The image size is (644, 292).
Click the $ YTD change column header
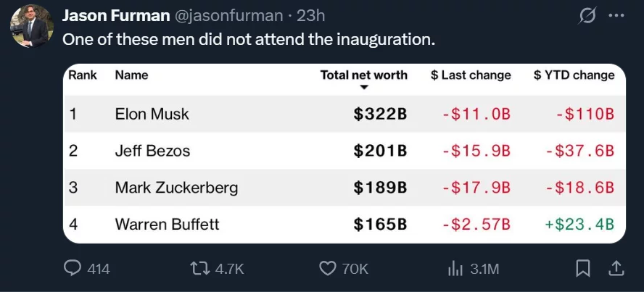pyautogui.click(x=574, y=75)
